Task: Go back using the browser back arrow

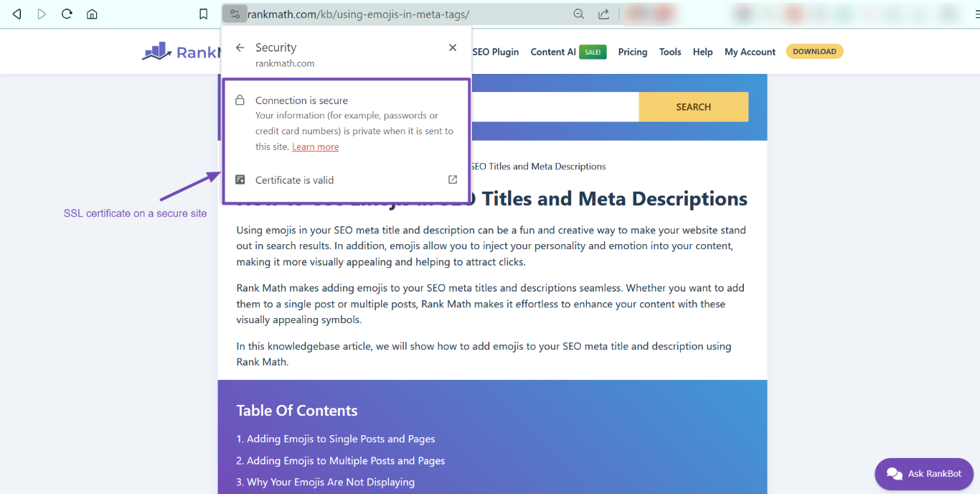Action: (17, 14)
